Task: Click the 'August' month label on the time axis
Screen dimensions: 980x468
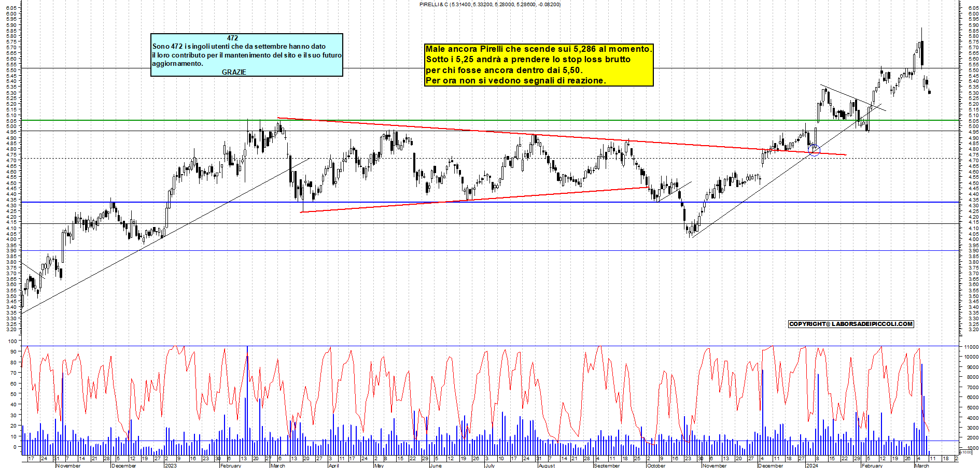Action: pos(547,465)
